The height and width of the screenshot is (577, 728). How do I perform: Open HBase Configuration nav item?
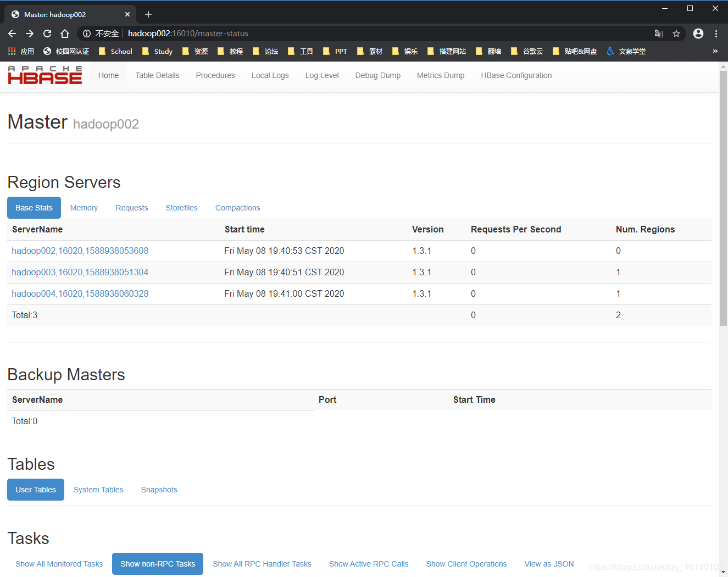(516, 75)
